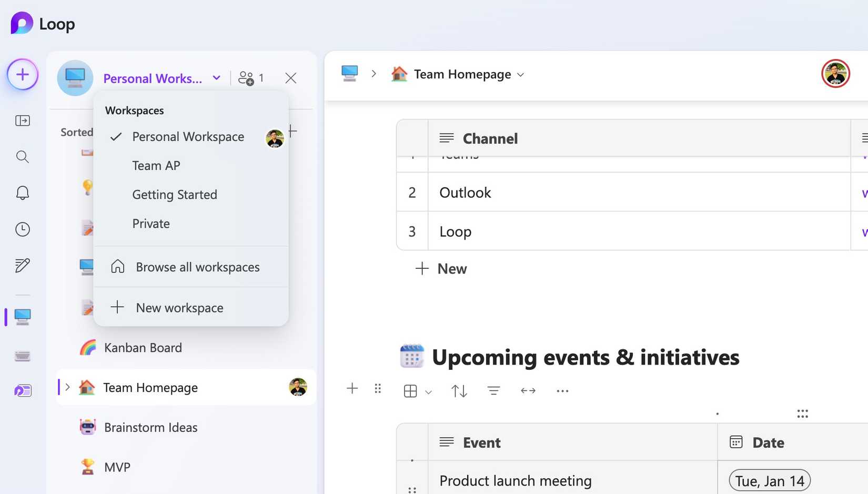
Task: Open the Team Homepage title dropdown
Action: pyautogui.click(x=520, y=75)
